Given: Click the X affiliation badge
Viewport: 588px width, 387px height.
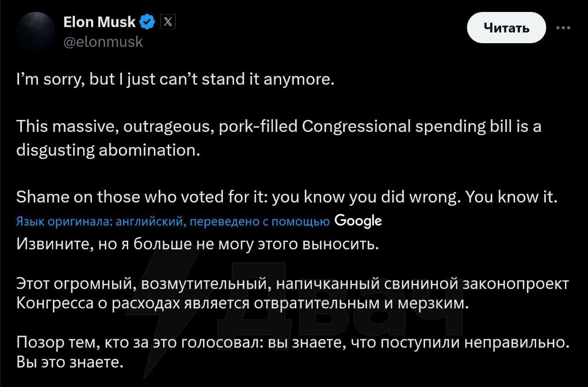Looking at the screenshot, I should (168, 22).
